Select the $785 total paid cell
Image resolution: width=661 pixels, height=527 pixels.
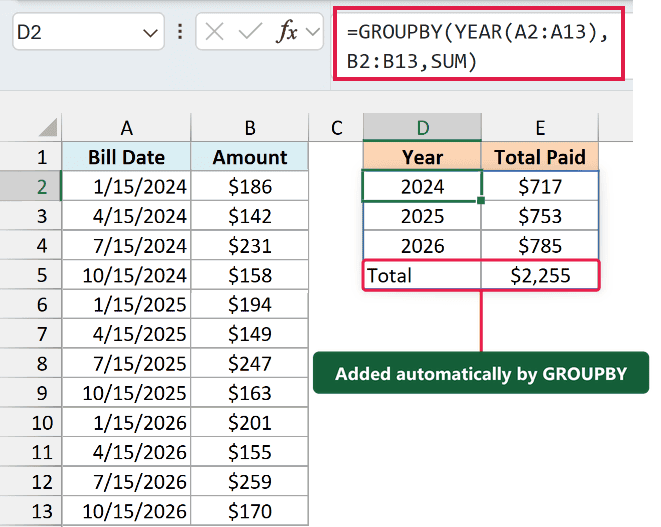[540, 245]
